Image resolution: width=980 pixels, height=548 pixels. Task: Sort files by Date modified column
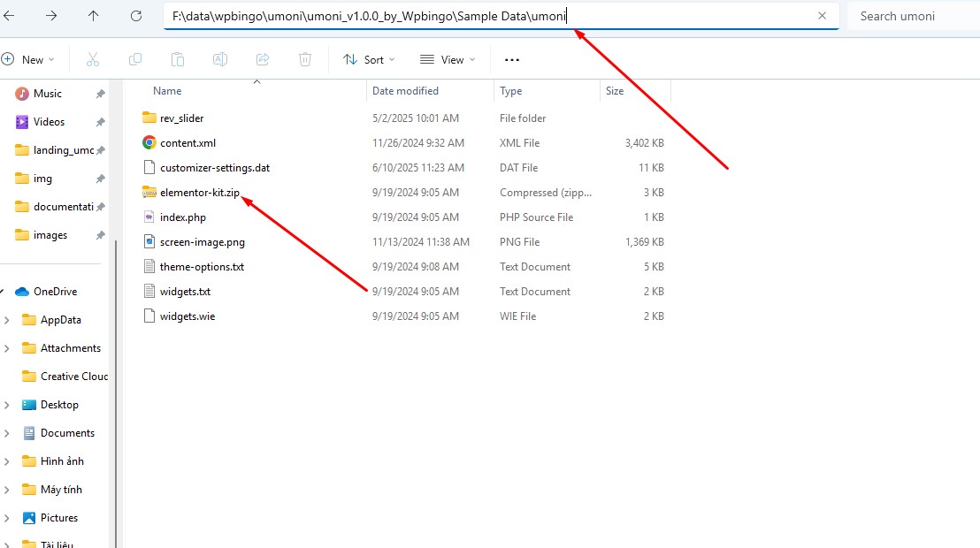(405, 91)
